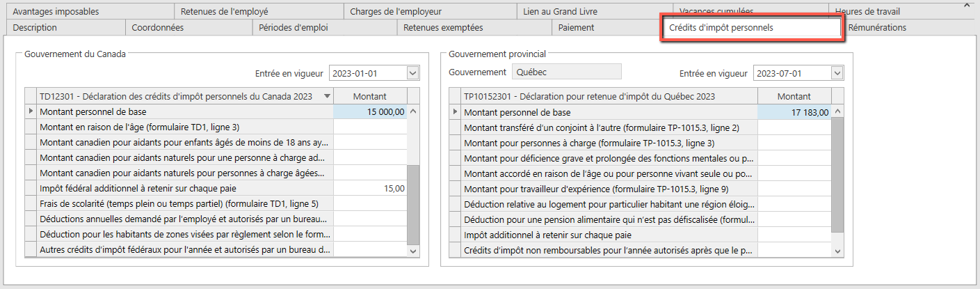This screenshot has height=289, width=980.
Task: Click federal Montant column header
Action: [370, 97]
